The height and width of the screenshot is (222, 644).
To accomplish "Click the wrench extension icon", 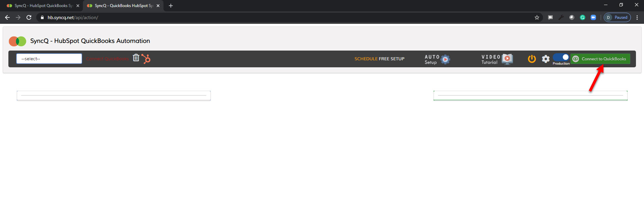I will pos(561,17).
